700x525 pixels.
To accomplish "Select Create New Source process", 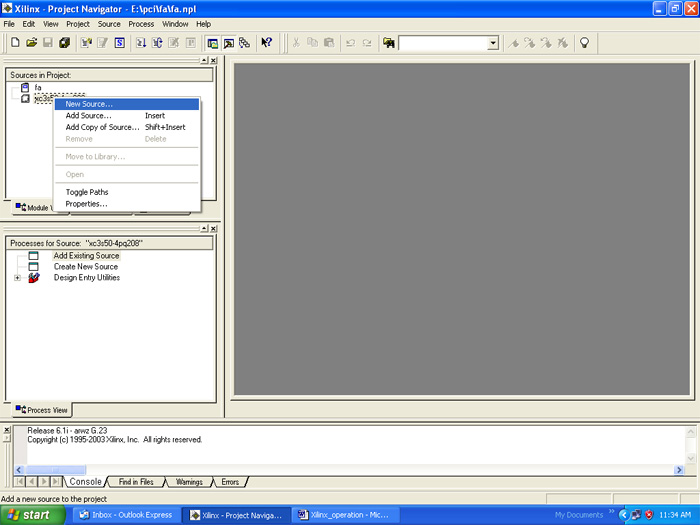I will pyautogui.click(x=86, y=267).
